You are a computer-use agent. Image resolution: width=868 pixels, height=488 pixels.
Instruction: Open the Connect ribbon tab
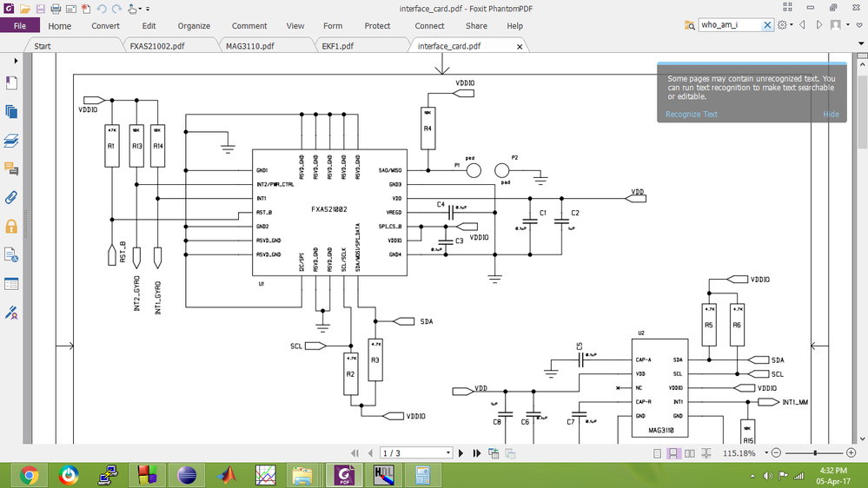click(429, 26)
